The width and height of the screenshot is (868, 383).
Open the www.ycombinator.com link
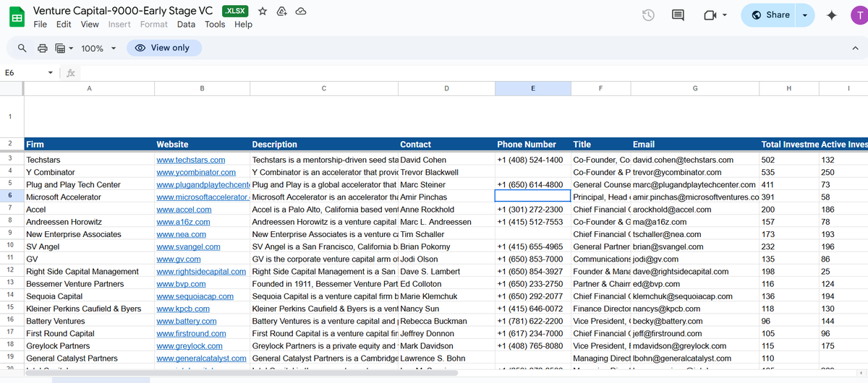196,172
